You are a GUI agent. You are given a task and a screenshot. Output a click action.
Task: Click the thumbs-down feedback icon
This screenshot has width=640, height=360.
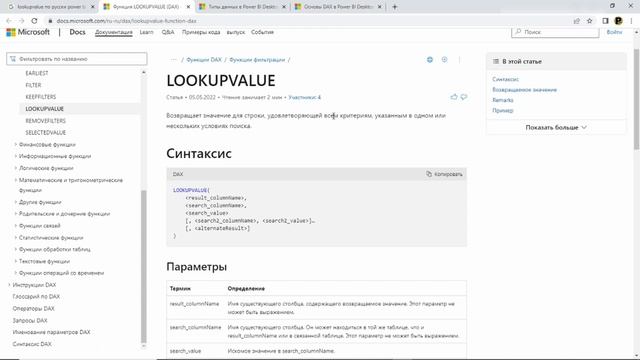464,97
